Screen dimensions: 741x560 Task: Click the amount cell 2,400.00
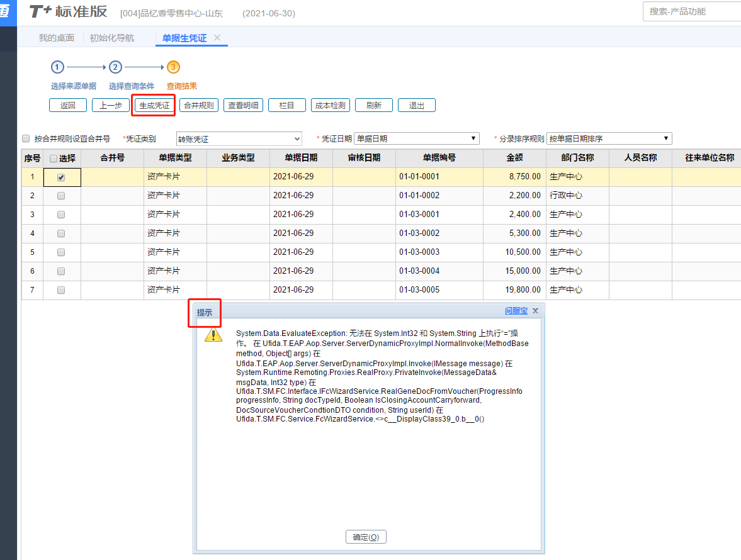coord(514,215)
